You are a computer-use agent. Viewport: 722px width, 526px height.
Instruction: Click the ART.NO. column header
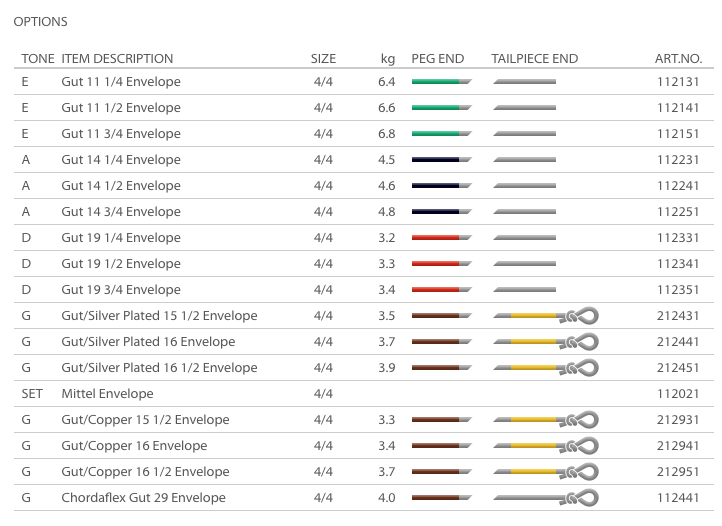pos(678,59)
